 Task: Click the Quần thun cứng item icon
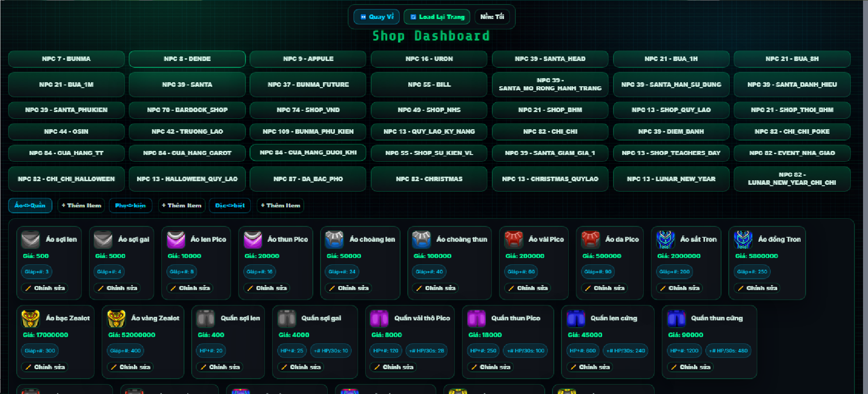pyautogui.click(x=676, y=319)
